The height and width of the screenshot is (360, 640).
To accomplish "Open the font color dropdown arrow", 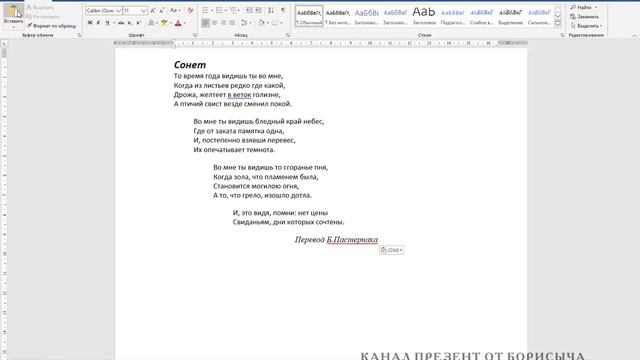I will point(185,23).
